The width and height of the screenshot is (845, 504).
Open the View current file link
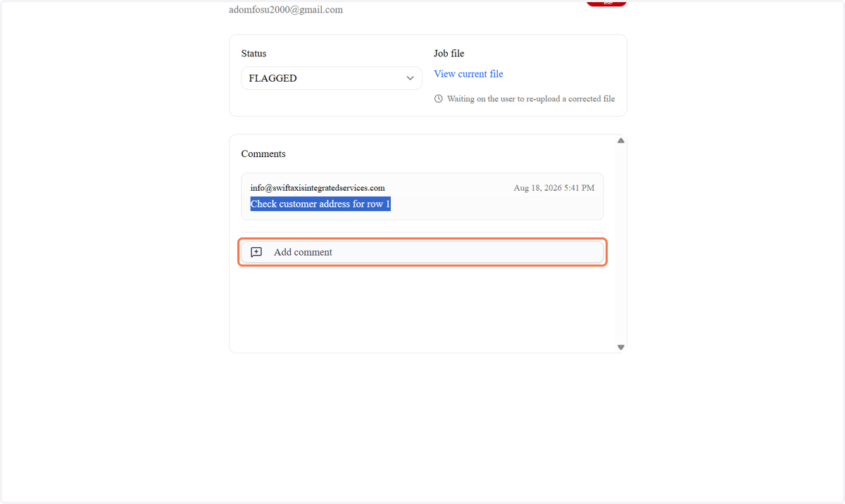tap(468, 74)
